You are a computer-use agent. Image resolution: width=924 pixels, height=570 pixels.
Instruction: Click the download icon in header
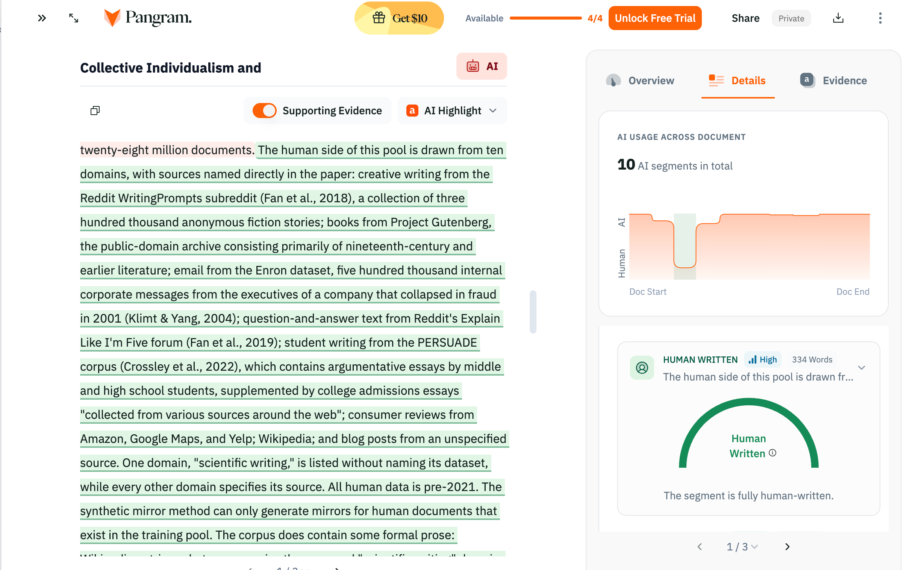(x=838, y=18)
